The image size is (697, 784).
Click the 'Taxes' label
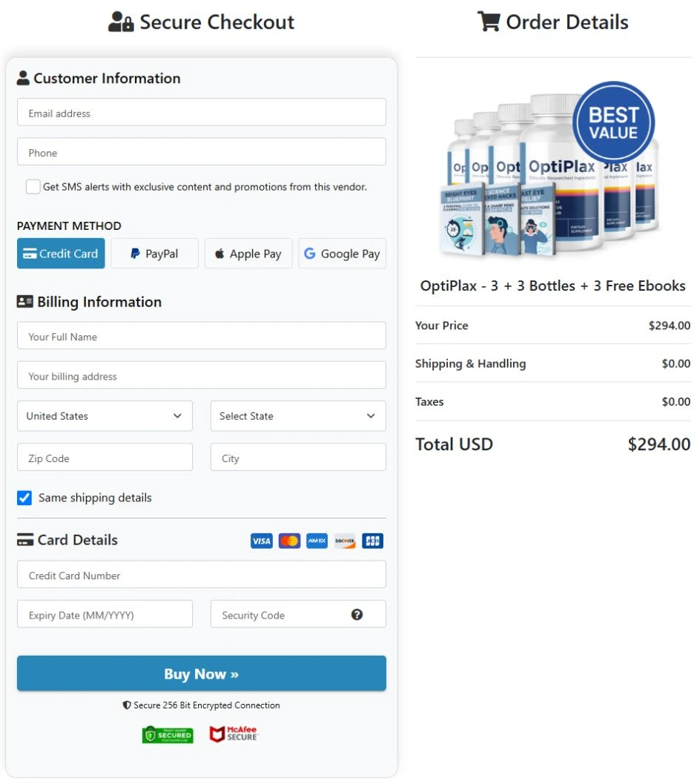(429, 401)
